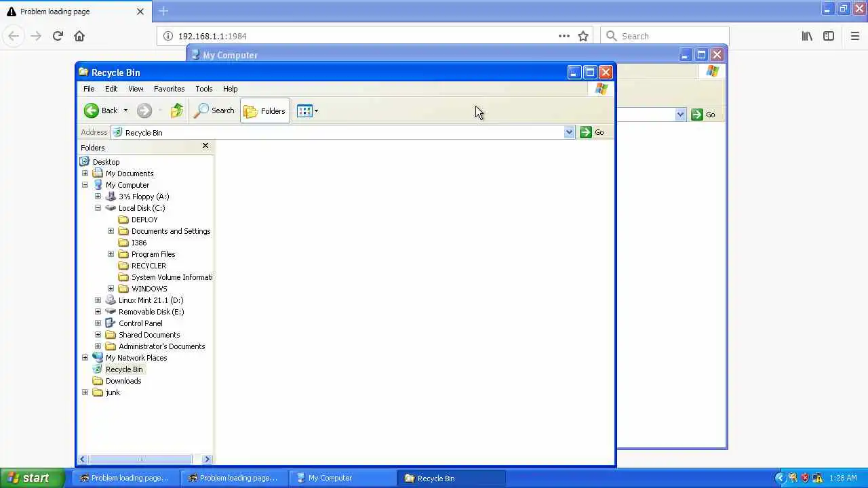Click the Windows Start button
The width and height of the screenshot is (868, 488).
pyautogui.click(x=33, y=478)
